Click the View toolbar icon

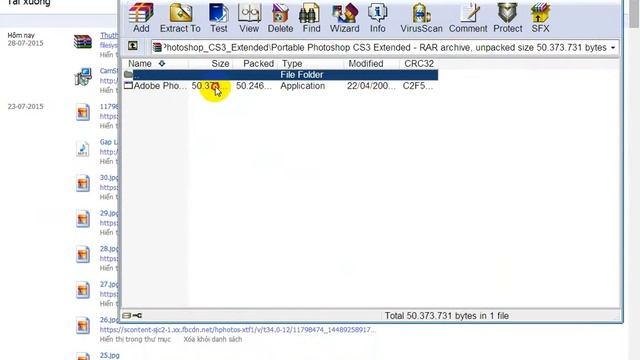(x=249, y=18)
